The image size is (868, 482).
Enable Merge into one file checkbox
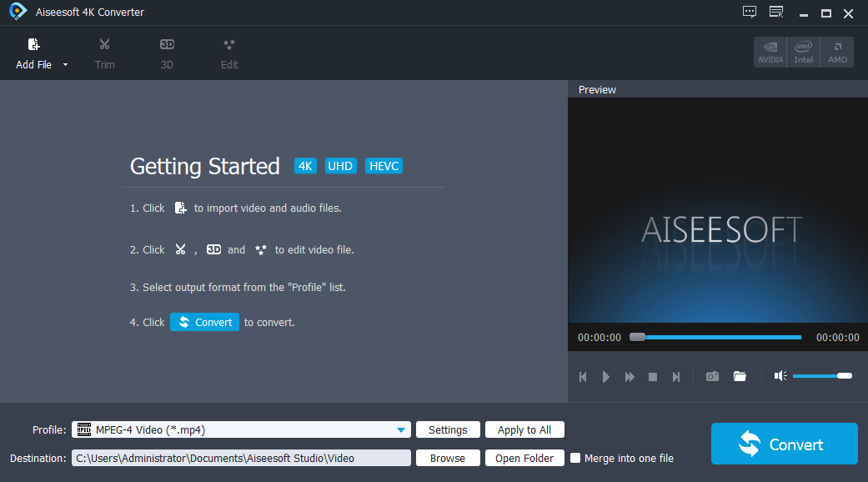click(575, 458)
